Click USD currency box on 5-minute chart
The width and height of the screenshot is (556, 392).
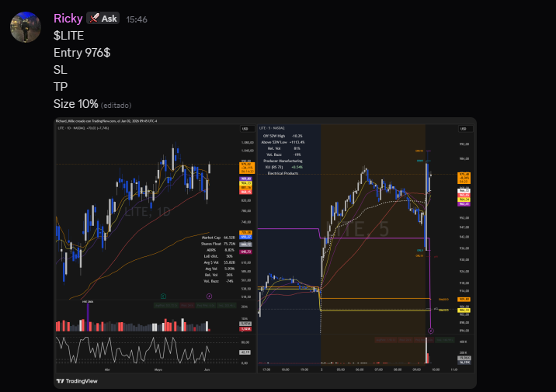pos(465,129)
